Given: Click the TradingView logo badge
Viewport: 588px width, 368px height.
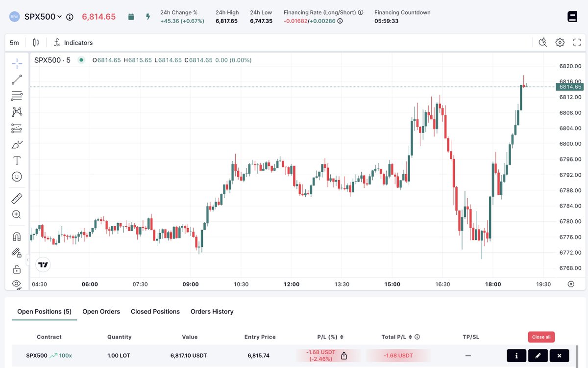Looking at the screenshot, I should (43, 264).
